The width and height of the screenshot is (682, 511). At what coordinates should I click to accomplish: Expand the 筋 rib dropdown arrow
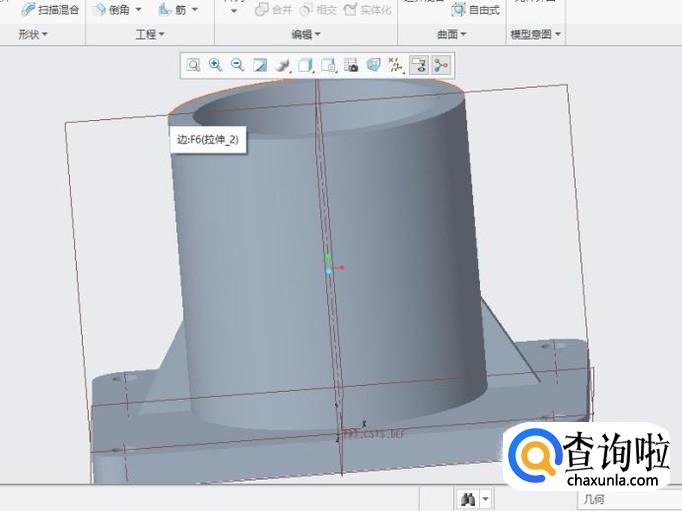point(194,10)
